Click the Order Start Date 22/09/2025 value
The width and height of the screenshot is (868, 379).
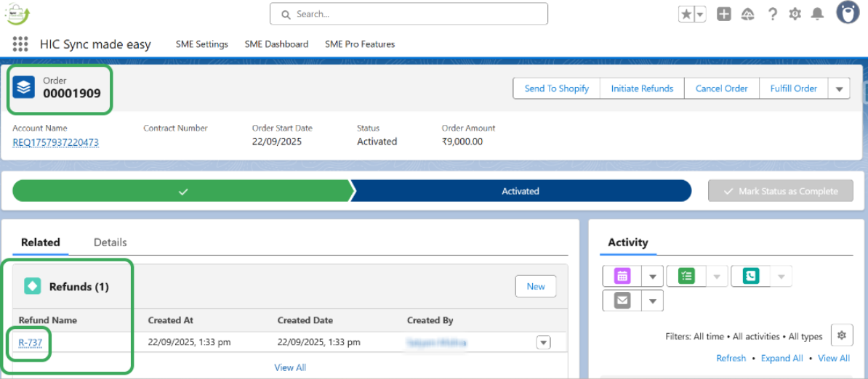pyautogui.click(x=277, y=142)
